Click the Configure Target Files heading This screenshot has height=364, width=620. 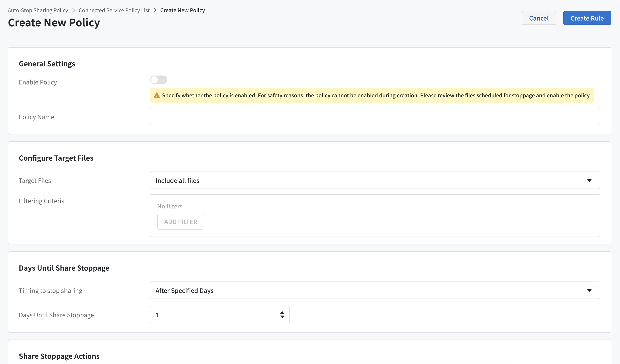(x=56, y=158)
